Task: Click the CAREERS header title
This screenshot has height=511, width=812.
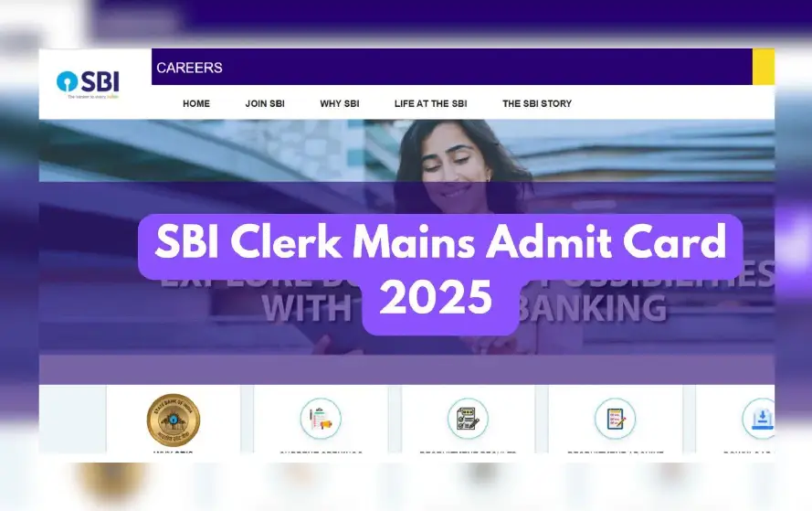Action: pos(190,68)
